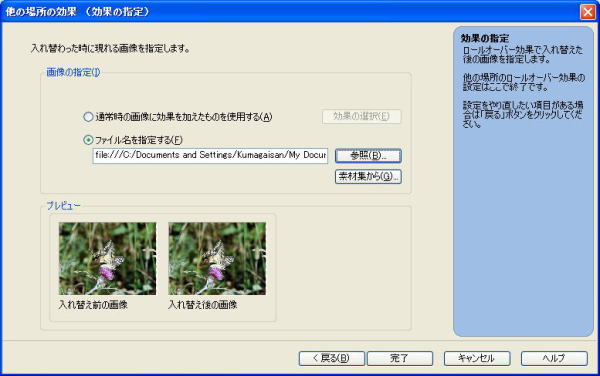Select the 通常時の画像に効果を加えたものを使用する radio button

tap(88, 117)
